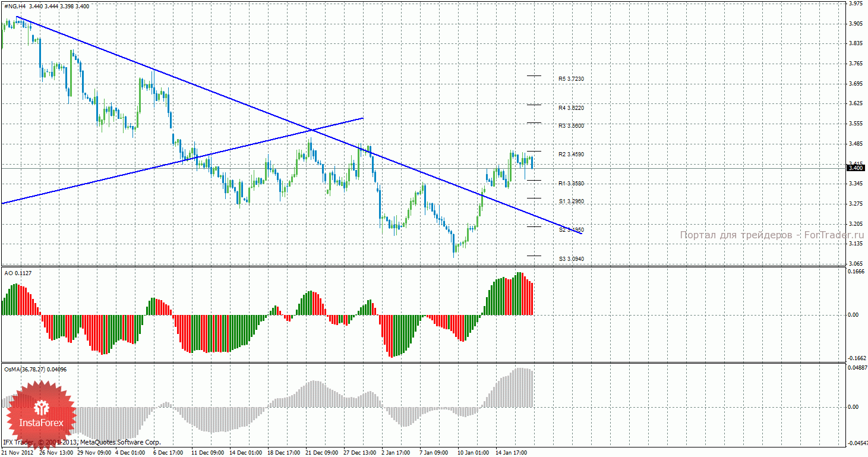The image size is (868, 457).
Task: Click price scale value 3.135
Action: click(x=856, y=244)
